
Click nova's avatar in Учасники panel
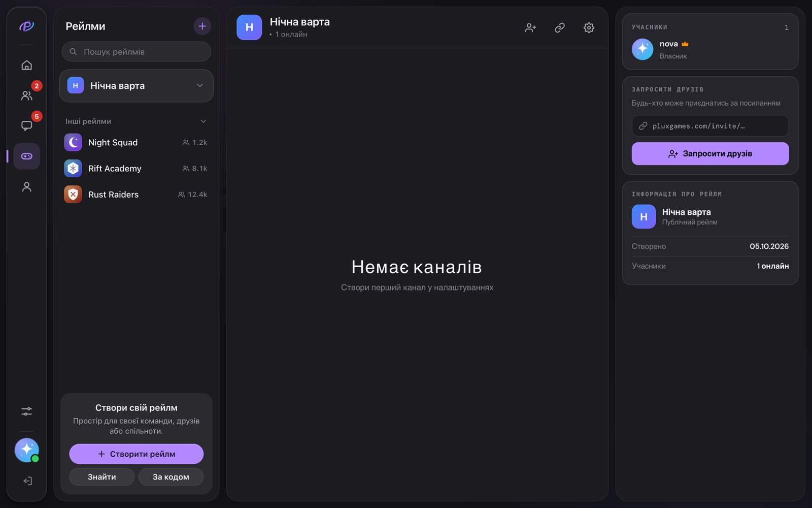(642, 49)
